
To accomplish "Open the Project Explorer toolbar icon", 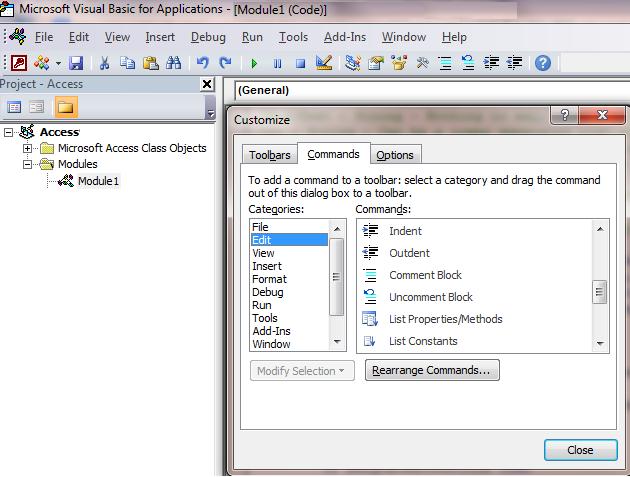I will click(x=353, y=63).
